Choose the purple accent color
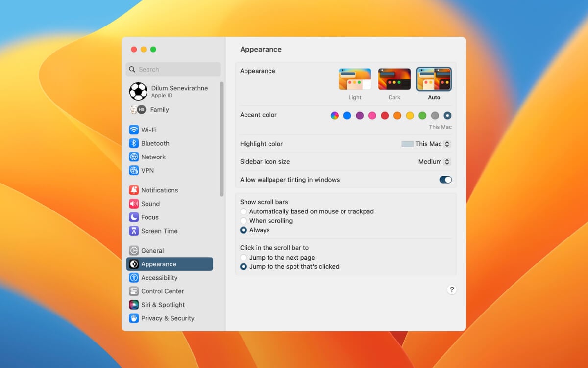 [360, 116]
